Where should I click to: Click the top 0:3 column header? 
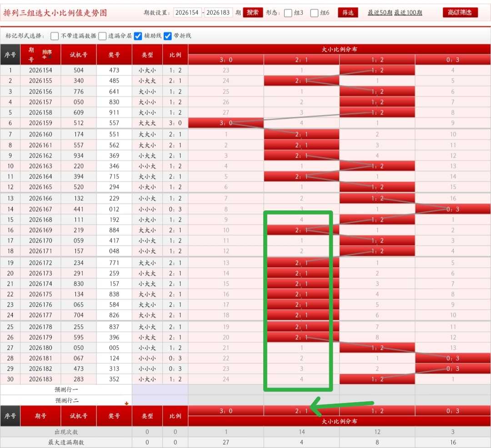point(453,60)
